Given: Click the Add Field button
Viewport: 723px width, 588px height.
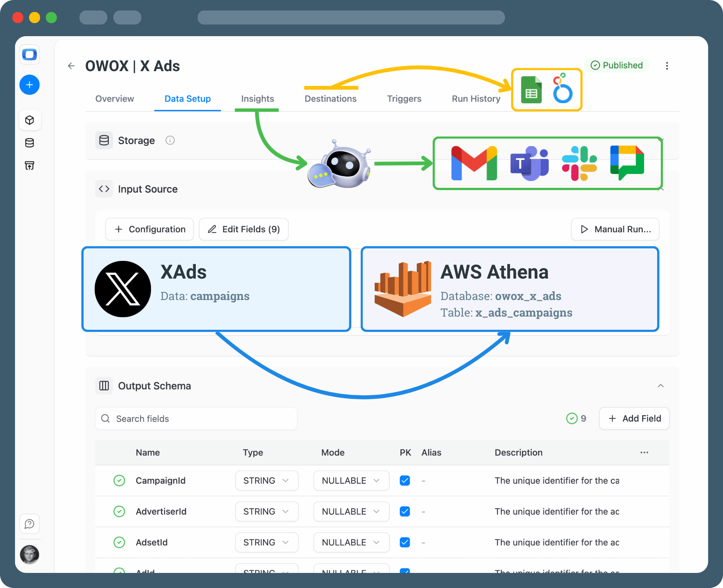Looking at the screenshot, I should [x=634, y=419].
